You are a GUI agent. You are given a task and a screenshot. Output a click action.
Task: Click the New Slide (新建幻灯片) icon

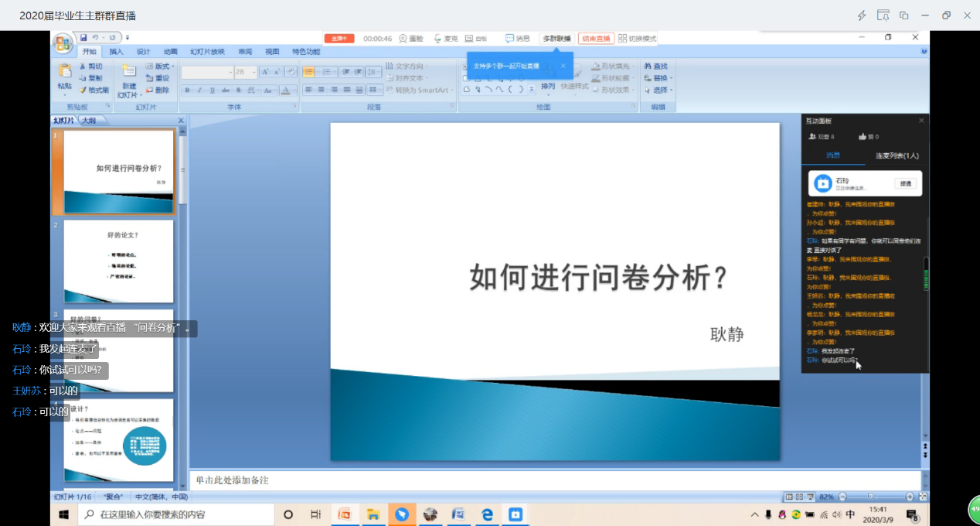click(x=128, y=73)
